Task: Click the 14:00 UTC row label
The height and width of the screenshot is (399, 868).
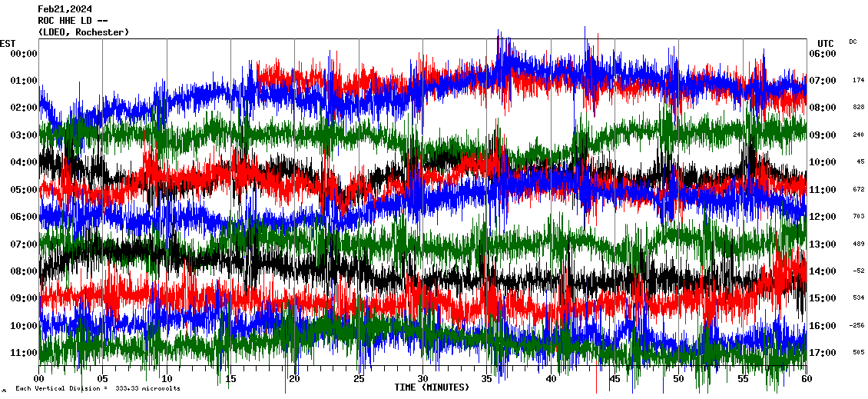Action: tap(822, 271)
